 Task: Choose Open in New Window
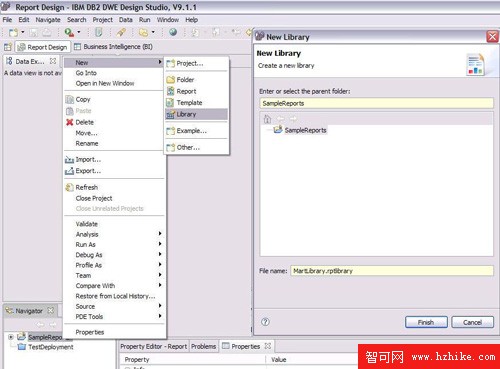(105, 83)
